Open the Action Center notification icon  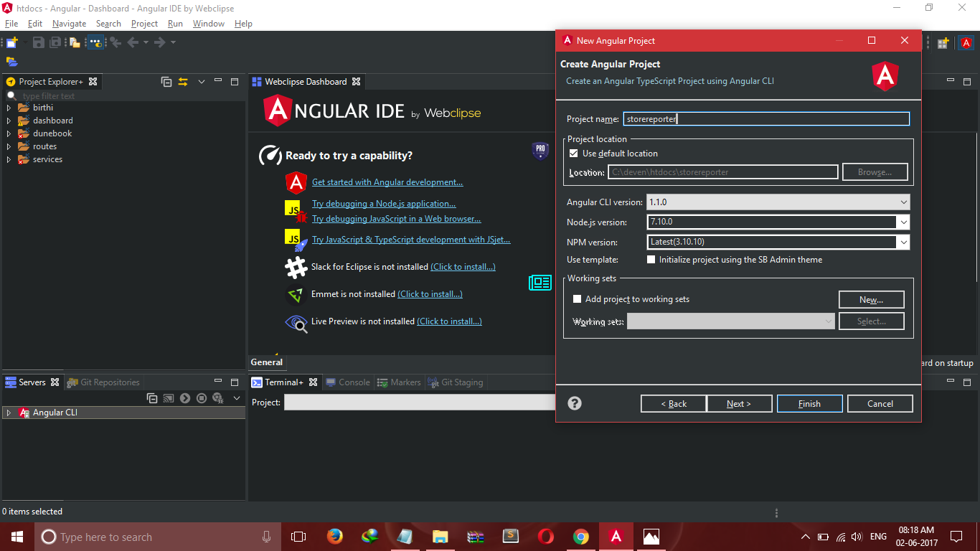tap(956, 537)
